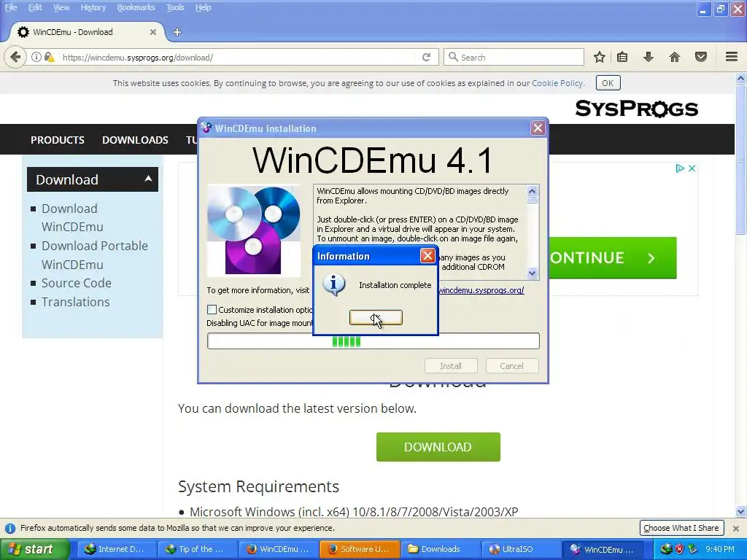Click the AdChoices icon on the ad

coord(680,168)
